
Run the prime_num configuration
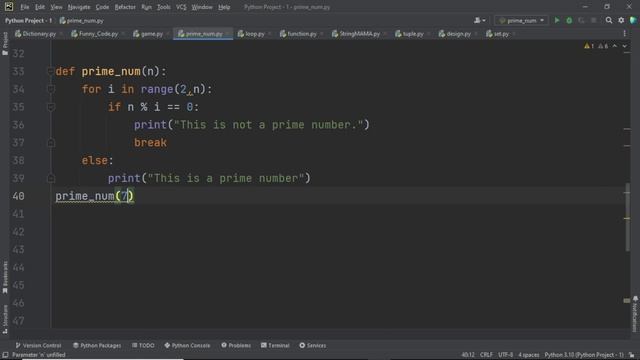[557, 20]
